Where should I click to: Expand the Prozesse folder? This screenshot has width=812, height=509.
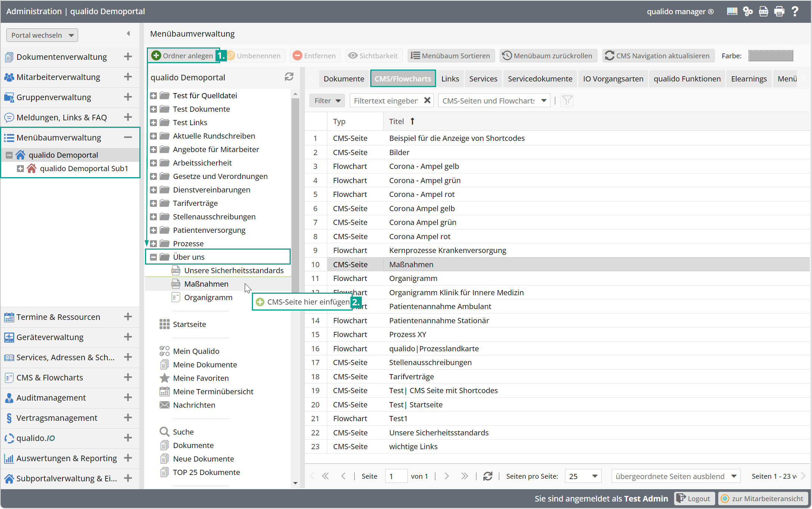153,244
